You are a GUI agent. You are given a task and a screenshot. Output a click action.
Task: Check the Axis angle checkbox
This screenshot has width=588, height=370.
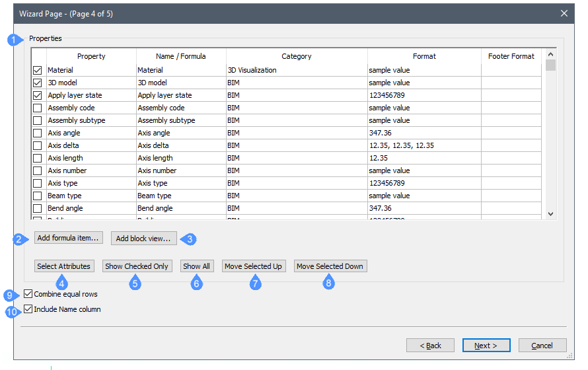click(x=37, y=133)
